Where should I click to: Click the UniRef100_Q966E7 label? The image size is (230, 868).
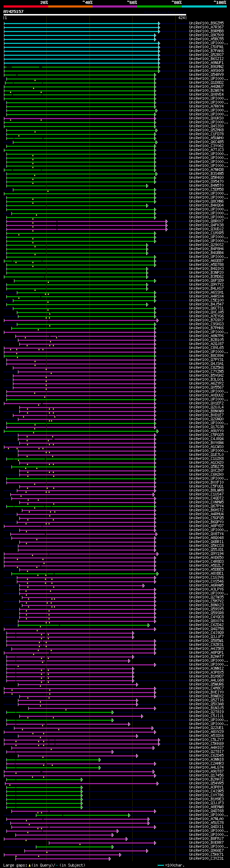pos(206,851)
